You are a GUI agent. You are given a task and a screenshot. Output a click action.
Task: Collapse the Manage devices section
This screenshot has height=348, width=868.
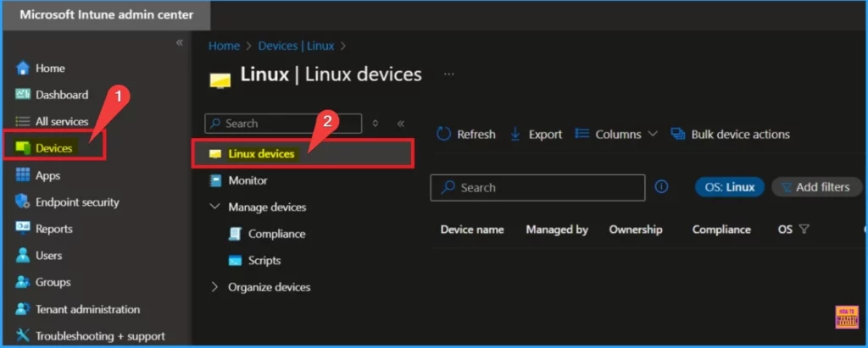[x=214, y=207]
